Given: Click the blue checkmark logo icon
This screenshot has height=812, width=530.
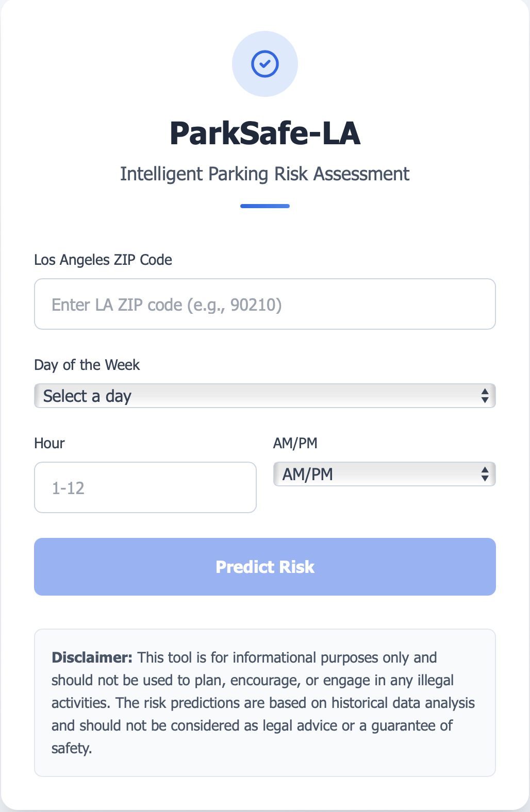Looking at the screenshot, I should tap(264, 64).
